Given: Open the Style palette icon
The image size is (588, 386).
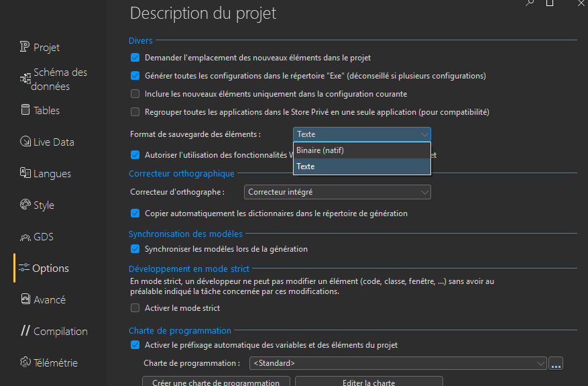Looking at the screenshot, I should (x=25, y=205).
